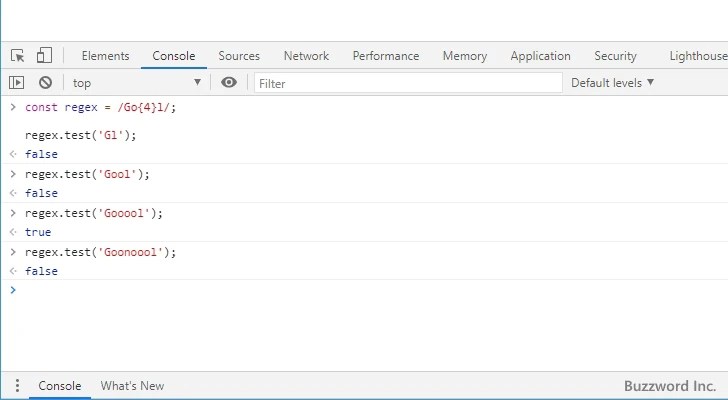Activate the inspect element picker icon
Viewport: 728px width, 400px height.
[18, 56]
